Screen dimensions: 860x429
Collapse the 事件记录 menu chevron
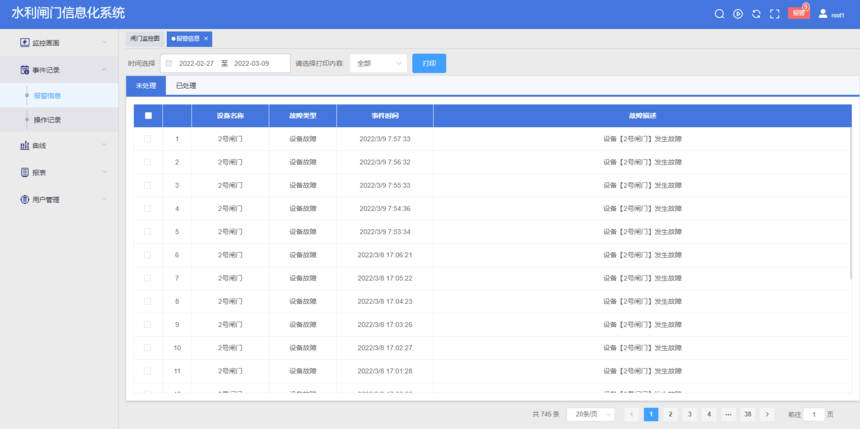click(x=104, y=70)
